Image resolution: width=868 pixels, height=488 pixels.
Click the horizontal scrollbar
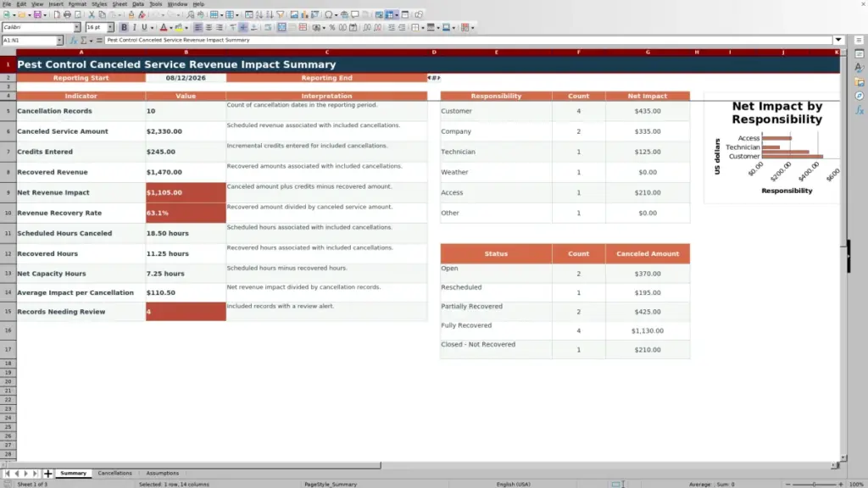tap(191, 465)
